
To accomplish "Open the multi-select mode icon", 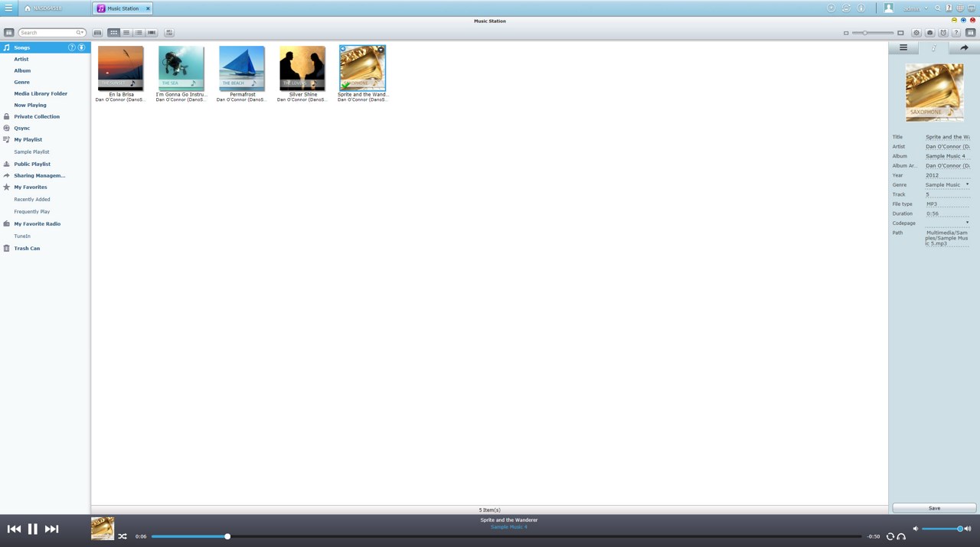I will click(x=169, y=33).
